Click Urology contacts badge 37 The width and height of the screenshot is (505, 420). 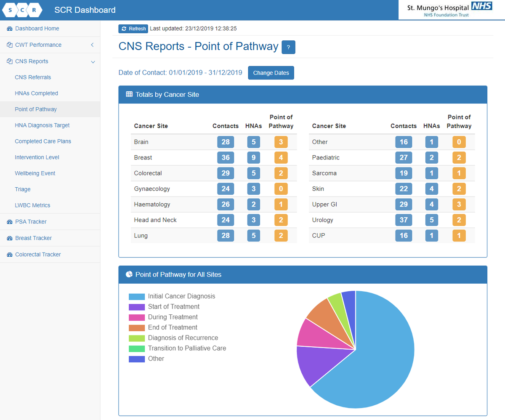coord(404,220)
